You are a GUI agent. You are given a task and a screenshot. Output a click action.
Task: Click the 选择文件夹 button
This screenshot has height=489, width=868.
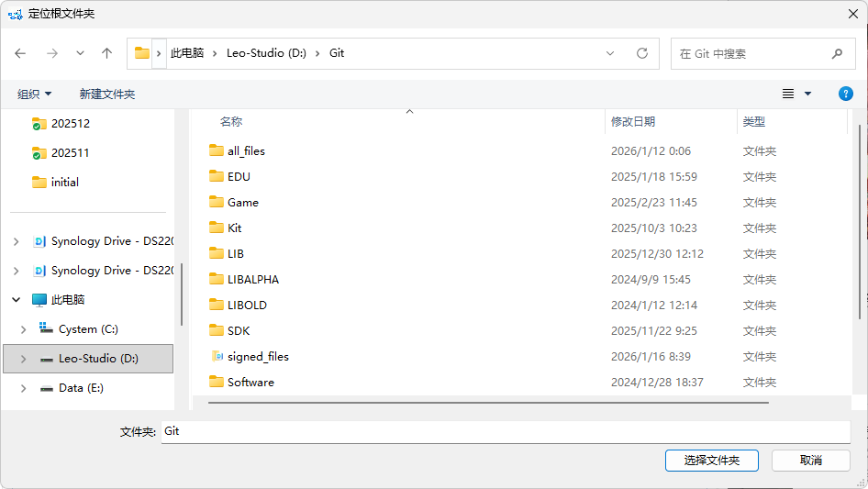(711, 460)
